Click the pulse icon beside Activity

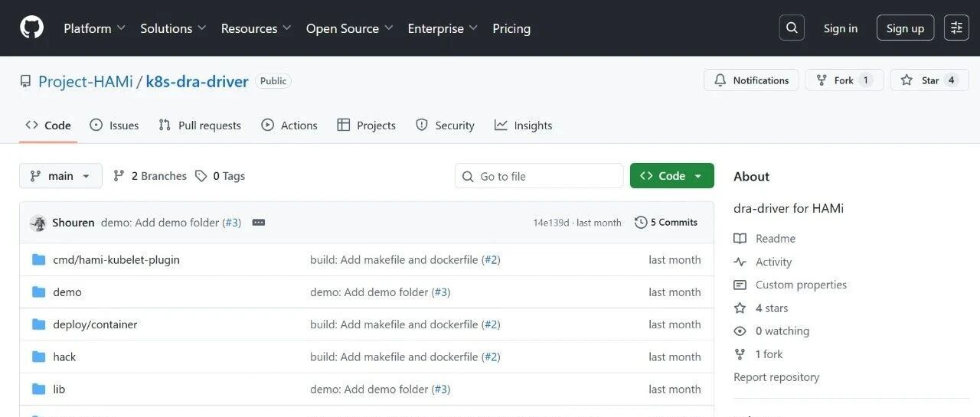tap(740, 262)
